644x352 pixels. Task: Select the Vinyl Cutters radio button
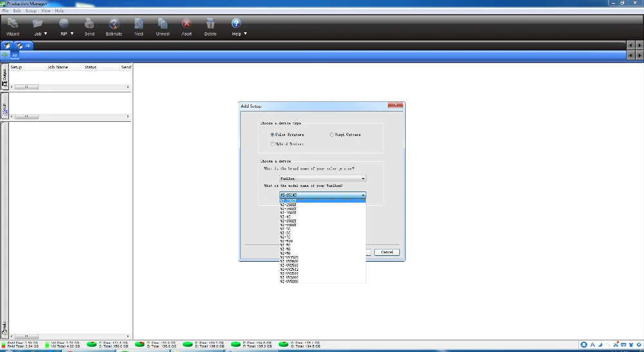click(332, 135)
